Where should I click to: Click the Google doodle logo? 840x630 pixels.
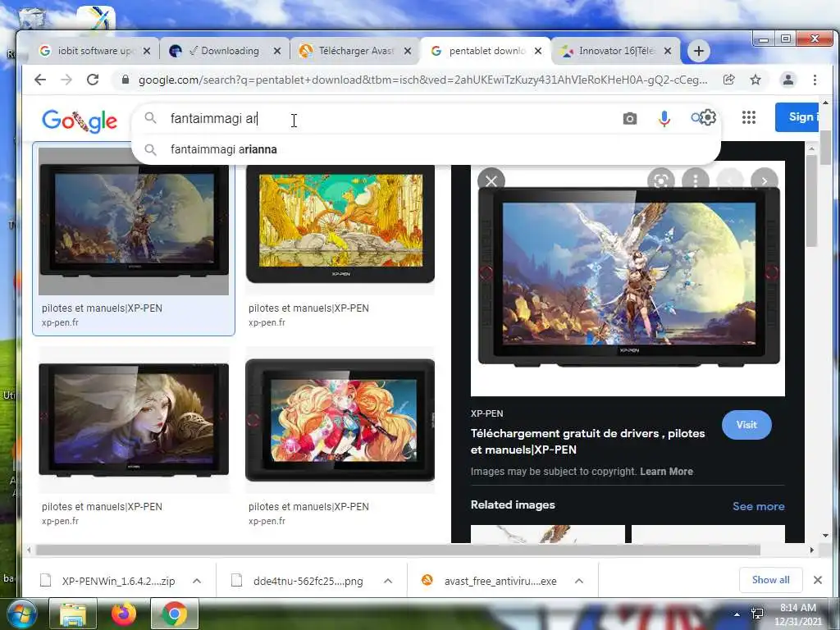[x=80, y=121]
